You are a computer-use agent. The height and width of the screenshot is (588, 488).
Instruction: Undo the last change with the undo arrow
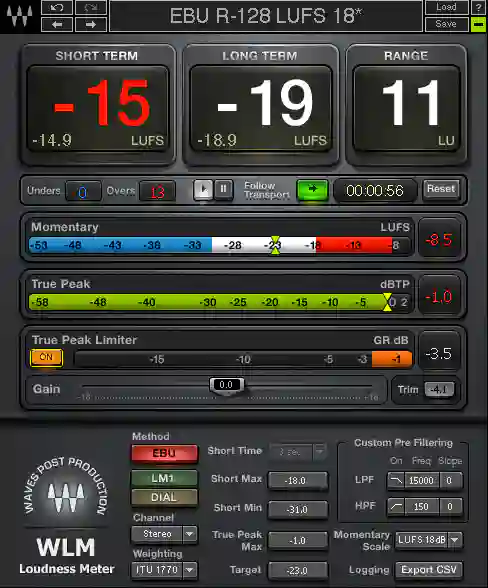coord(57,8)
